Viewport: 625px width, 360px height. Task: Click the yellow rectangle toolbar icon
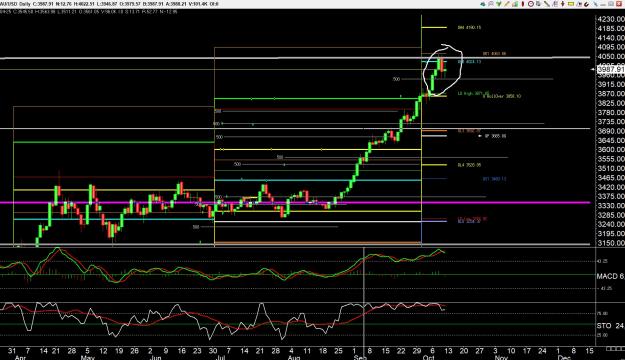coord(571,4)
